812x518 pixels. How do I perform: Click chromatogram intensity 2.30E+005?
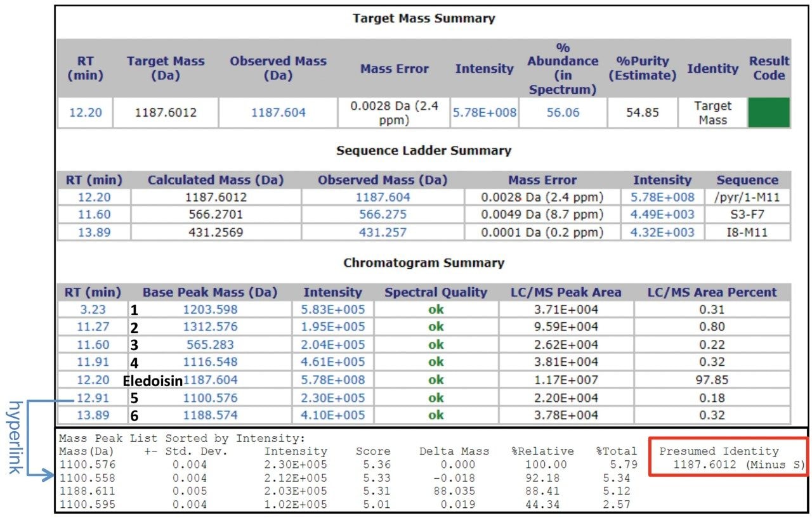click(332, 398)
